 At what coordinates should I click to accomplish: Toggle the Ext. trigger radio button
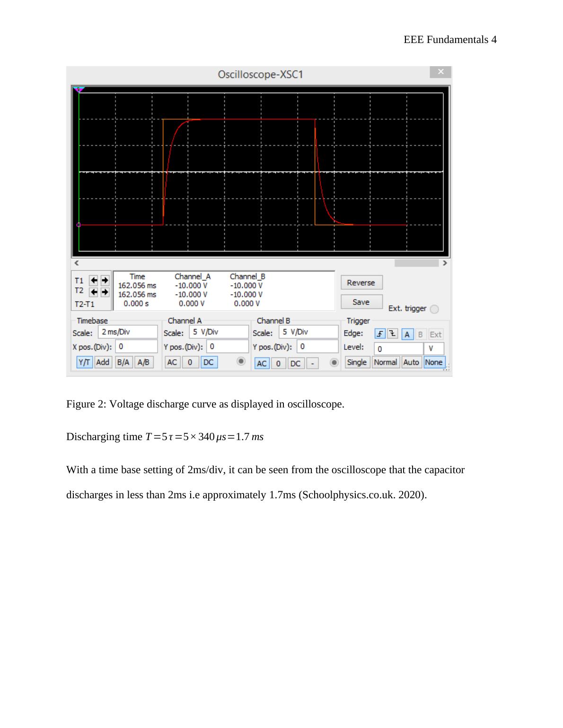tap(434, 309)
